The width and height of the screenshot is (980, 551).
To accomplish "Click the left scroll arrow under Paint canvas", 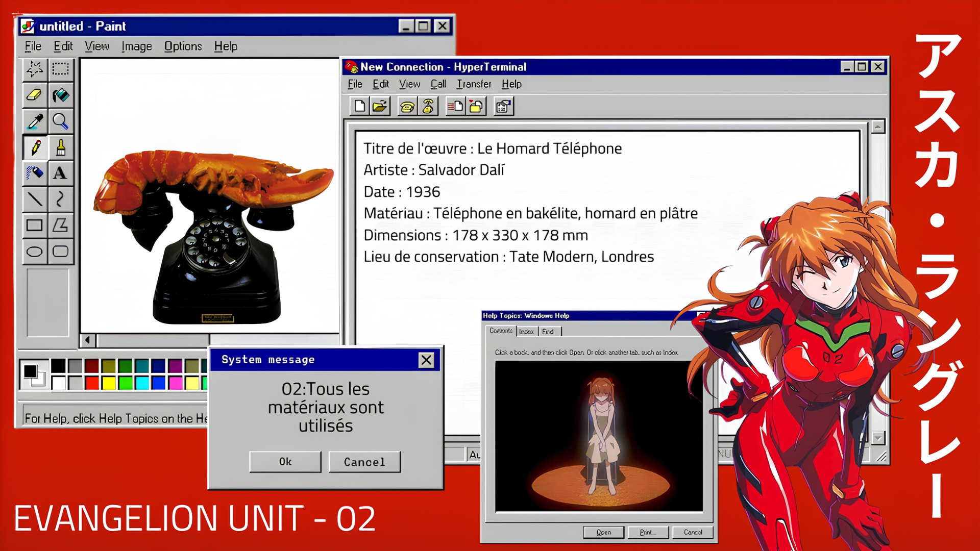I will pyautogui.click(x=87, y=340).
